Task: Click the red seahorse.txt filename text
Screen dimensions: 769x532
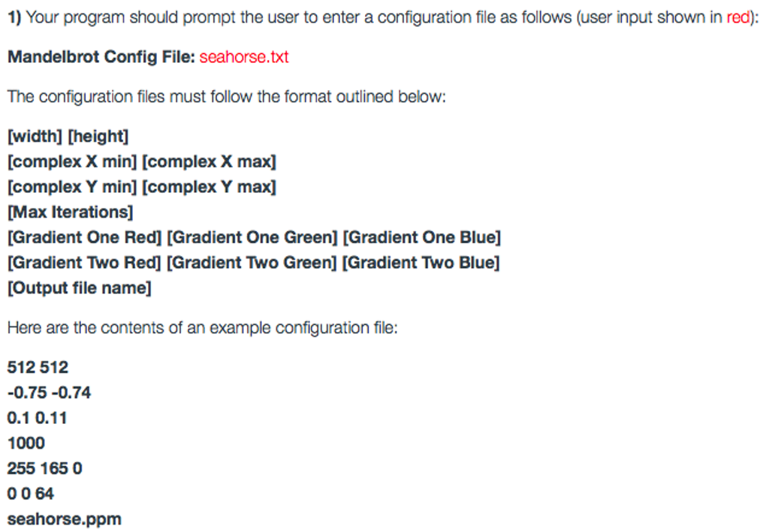Action: click(x=244, y=57)
